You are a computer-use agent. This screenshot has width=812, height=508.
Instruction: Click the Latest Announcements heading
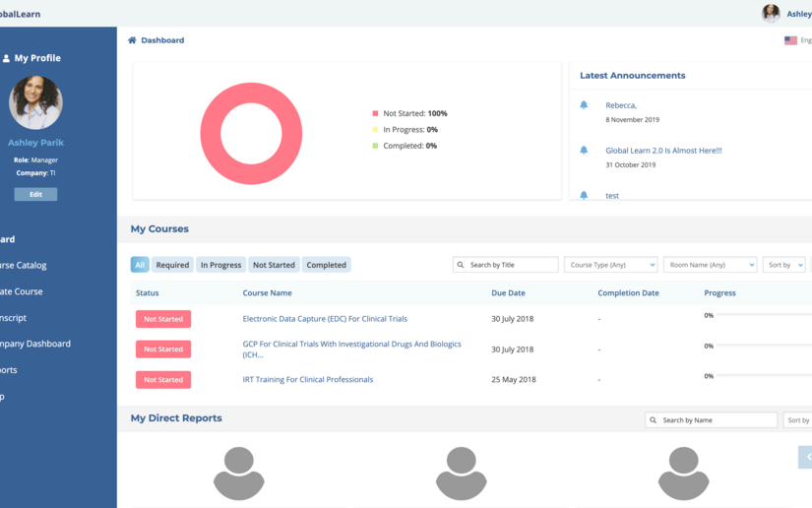pos(632,76)
